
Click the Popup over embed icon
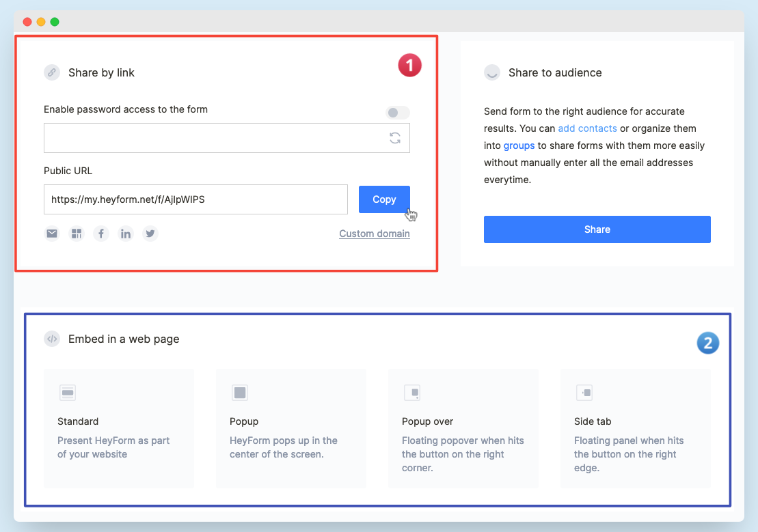[x=412, y=393]
